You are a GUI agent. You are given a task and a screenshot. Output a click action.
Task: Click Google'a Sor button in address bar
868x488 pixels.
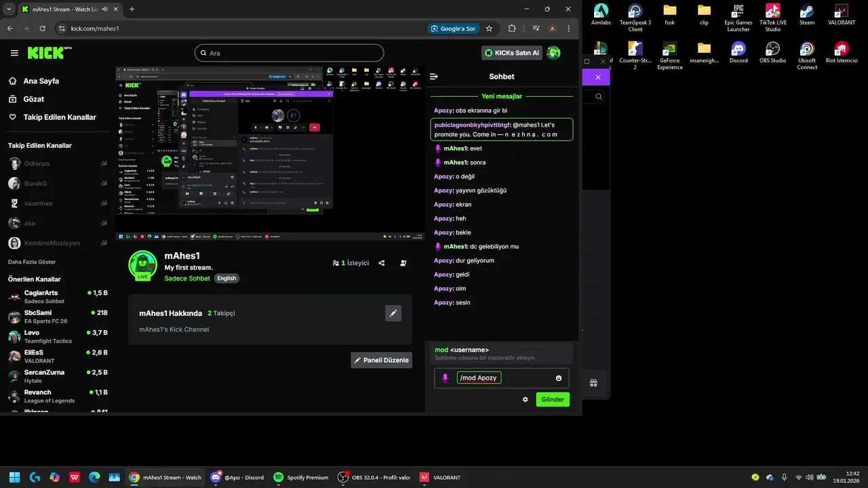click(452, 28)
